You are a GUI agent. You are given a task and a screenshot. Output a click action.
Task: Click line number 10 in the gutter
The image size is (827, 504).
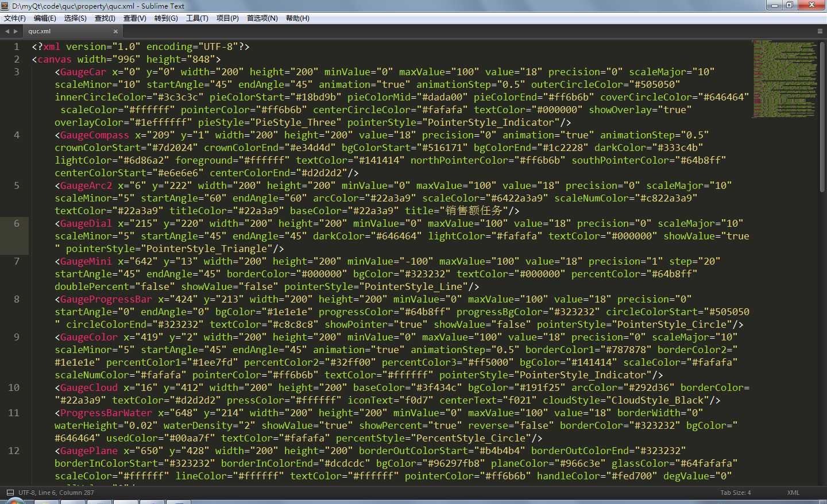pos(14,387)
